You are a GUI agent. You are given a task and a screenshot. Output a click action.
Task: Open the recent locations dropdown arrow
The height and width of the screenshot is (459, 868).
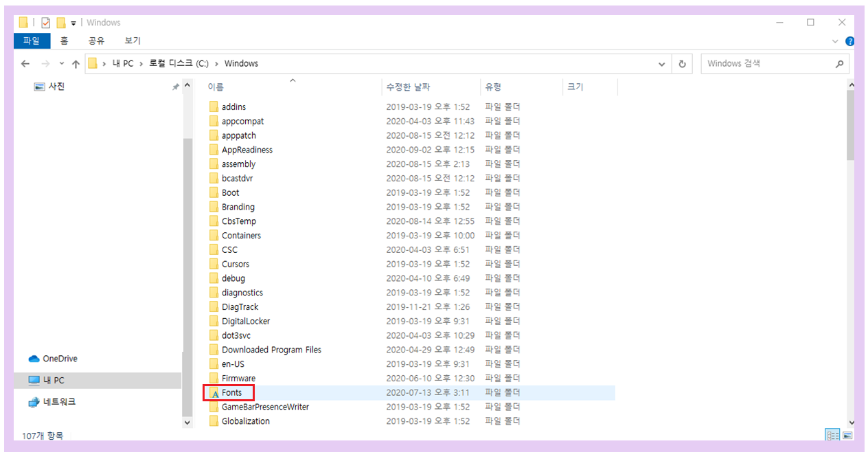coord(61,64)
